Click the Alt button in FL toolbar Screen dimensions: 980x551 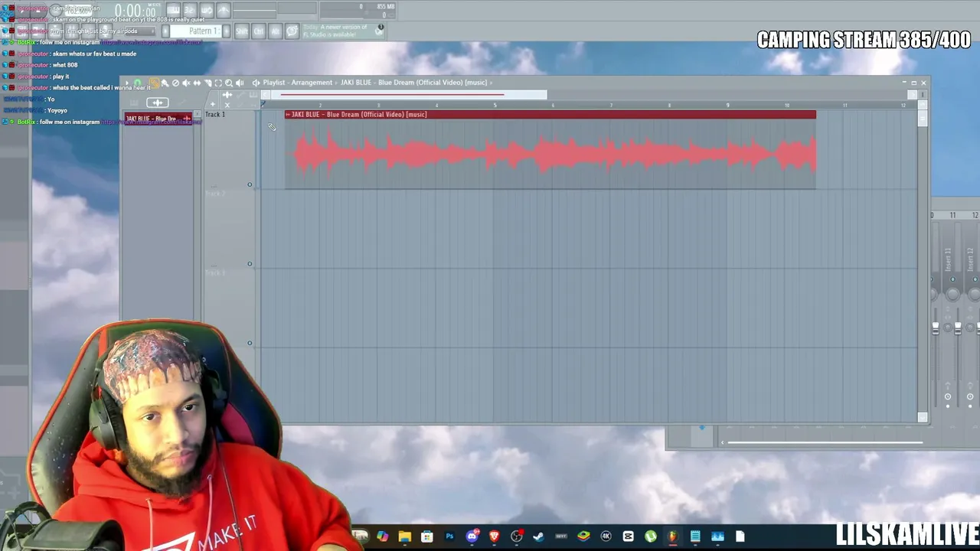[276, 31]
